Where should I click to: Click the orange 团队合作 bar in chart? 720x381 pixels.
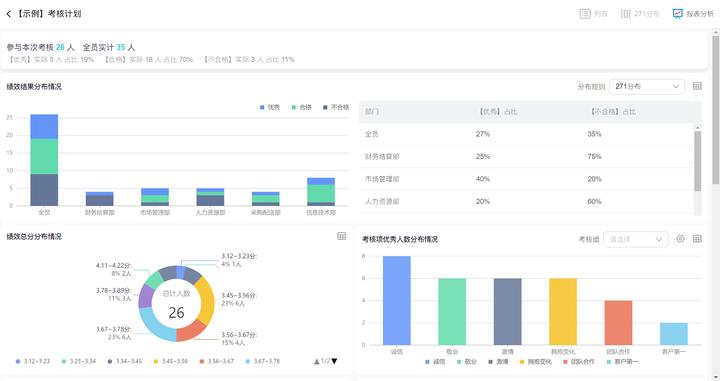(x=618, y=323)
